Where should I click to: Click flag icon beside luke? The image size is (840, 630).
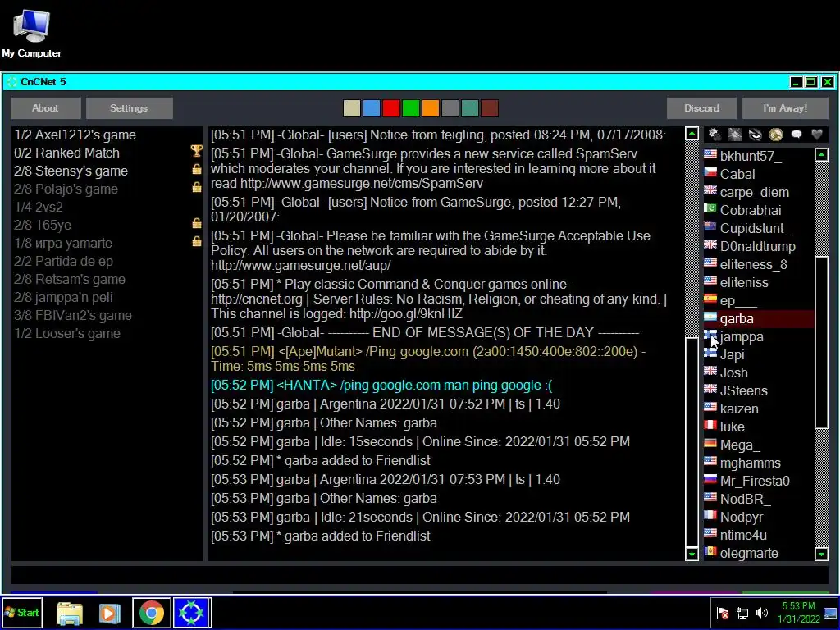pyautogui.click(x=710, y=426)
